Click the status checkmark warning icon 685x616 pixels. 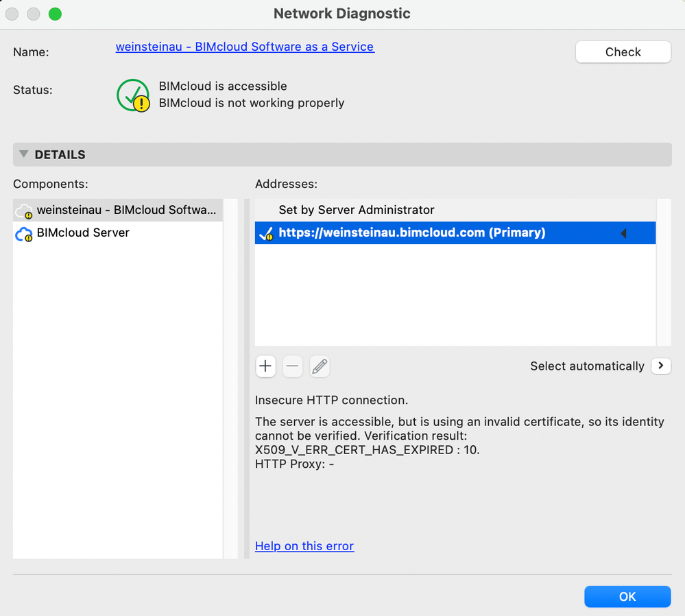133,95
